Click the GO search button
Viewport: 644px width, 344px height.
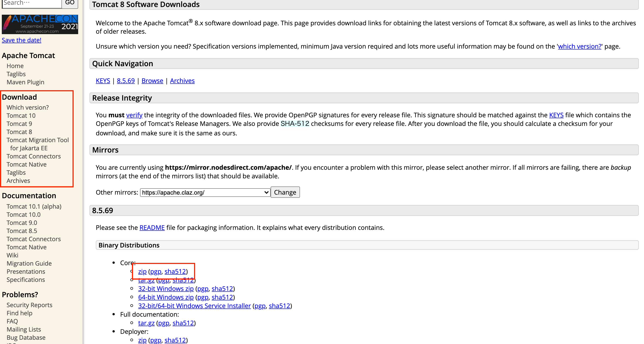(70, 3)
